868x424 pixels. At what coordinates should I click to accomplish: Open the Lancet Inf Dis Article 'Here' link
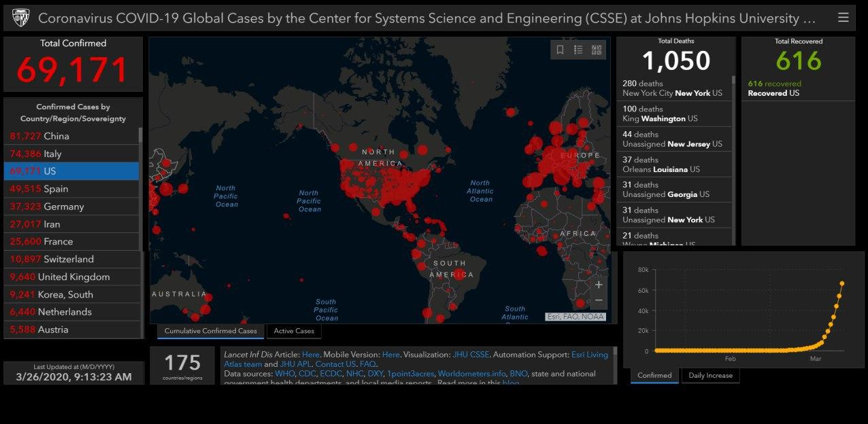tap(310, 355)
